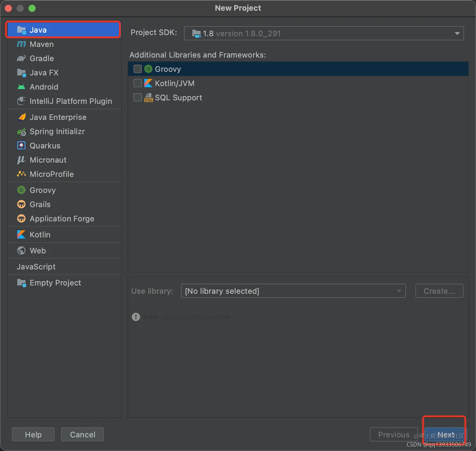This screenshot has width=476, height=451.
Task: Click the MicroProfile icon
Action: pos(21,174)
